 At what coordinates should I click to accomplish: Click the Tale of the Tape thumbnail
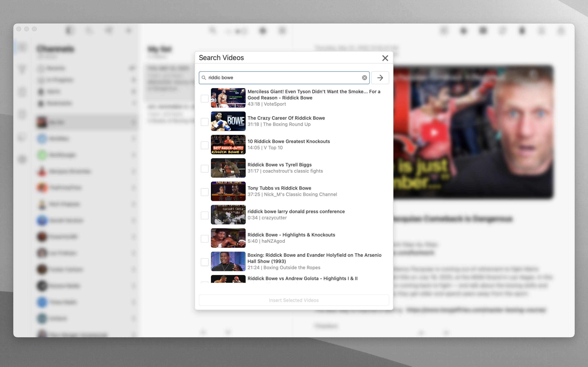point(228,191)
